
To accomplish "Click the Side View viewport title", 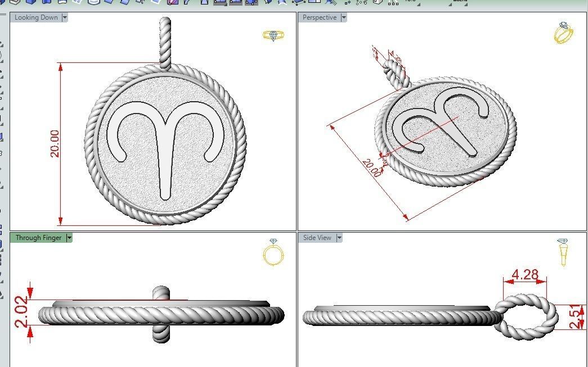I will point(317,237).
